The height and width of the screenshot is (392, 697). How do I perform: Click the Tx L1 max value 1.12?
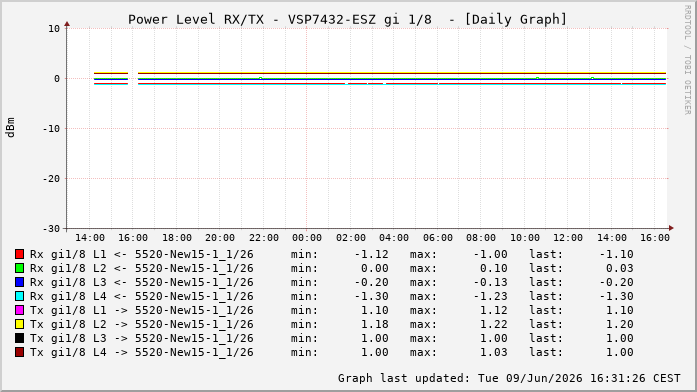click(493, 311)
